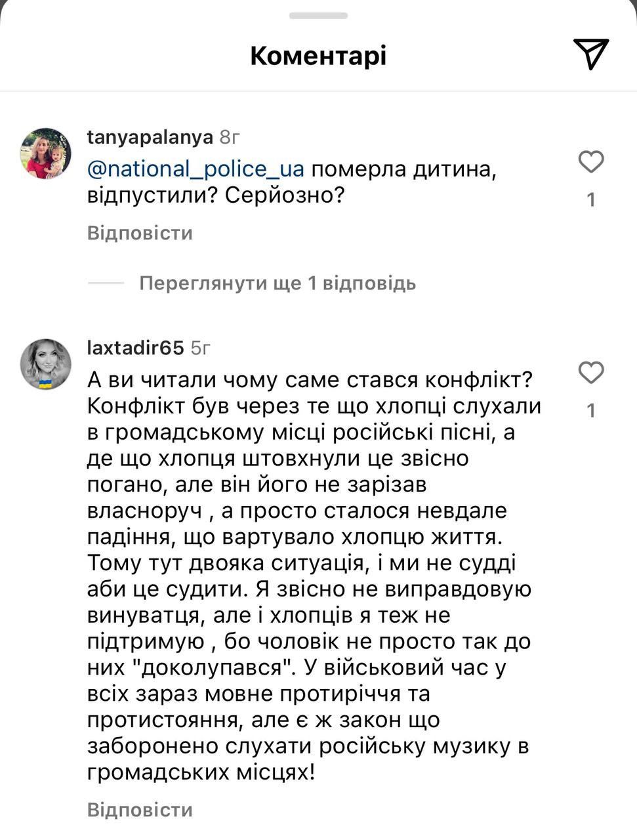Open tanyapalanya's profile picture

pos(46,153)
